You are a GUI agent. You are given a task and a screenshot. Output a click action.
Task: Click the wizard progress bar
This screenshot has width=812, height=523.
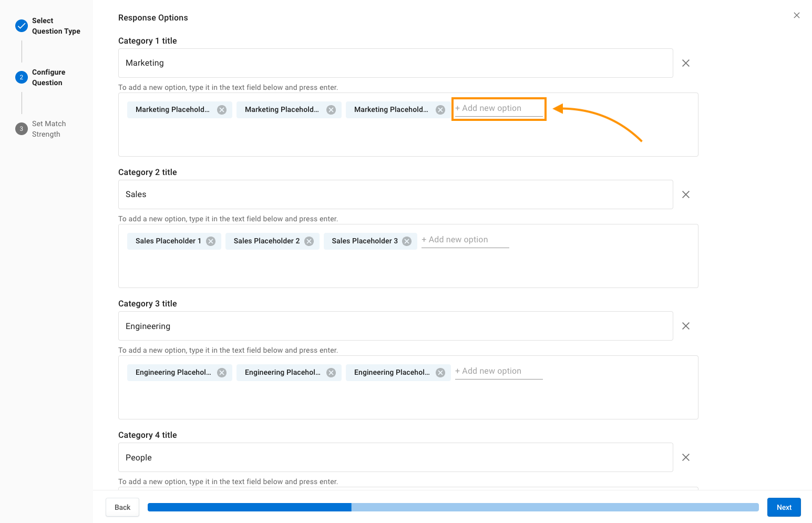[453, 507]
